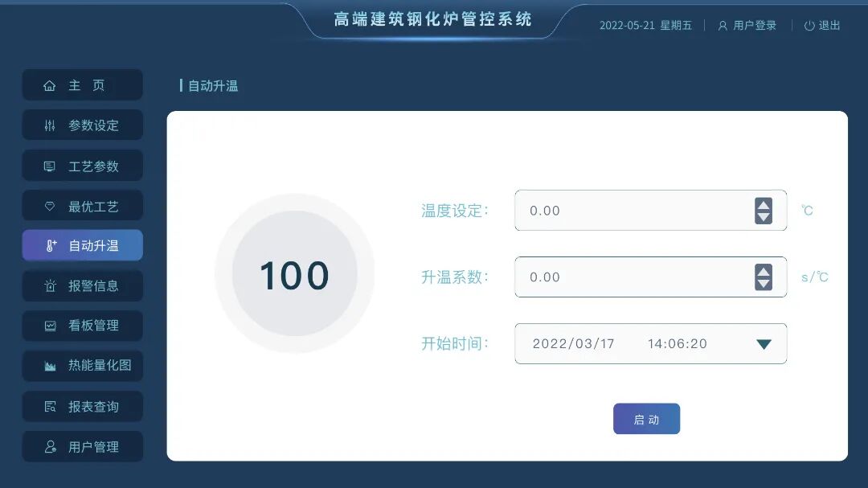Open the 看板管理 dashboard management icon

point(50,326)
